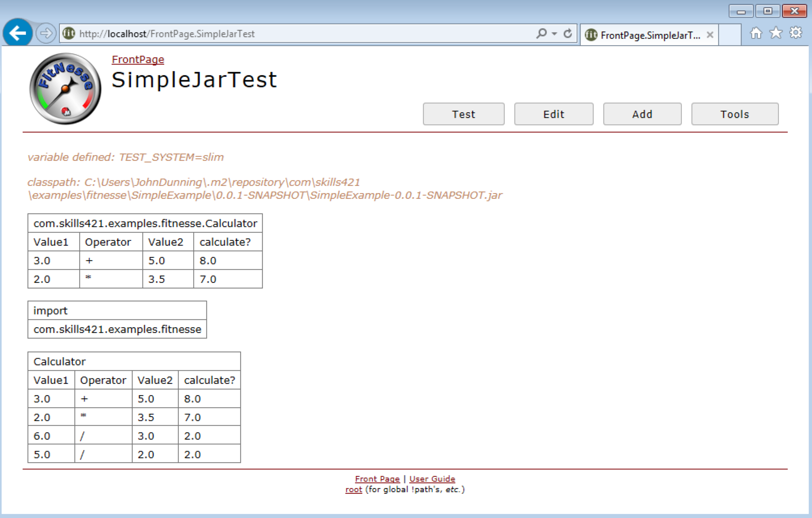Click the refresh icon in address bar
Viewport: 812px width, 518px height.
(568, 34)
